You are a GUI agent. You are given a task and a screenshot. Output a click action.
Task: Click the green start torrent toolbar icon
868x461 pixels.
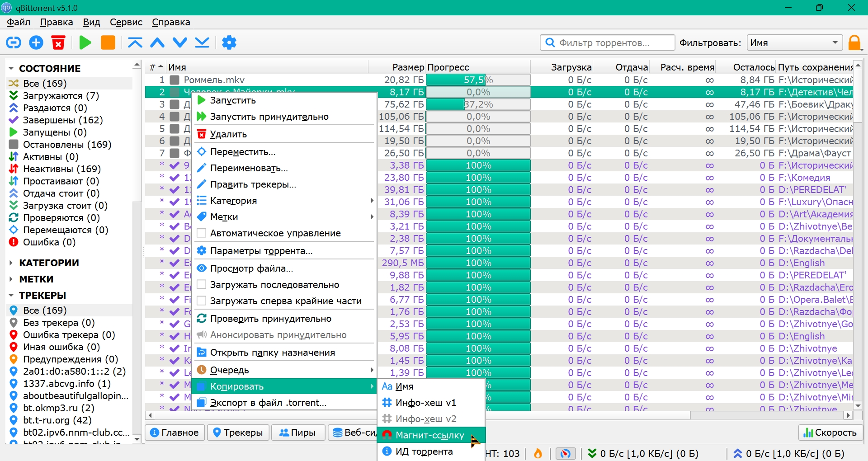[85, 42]
